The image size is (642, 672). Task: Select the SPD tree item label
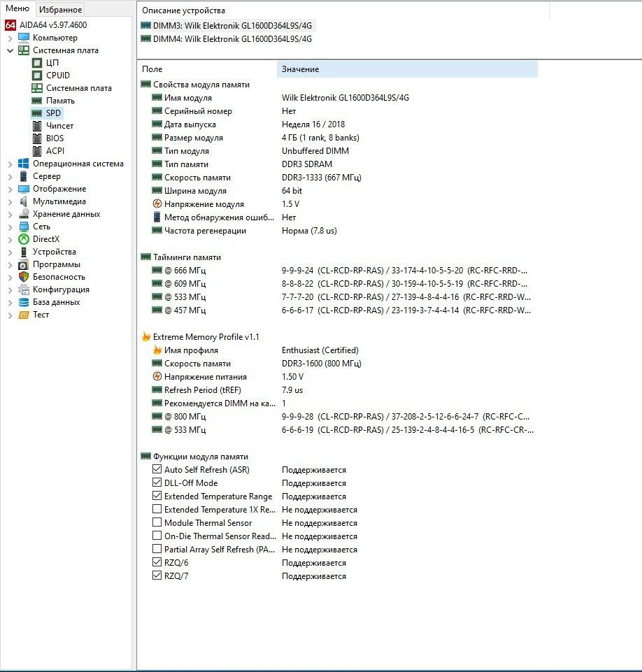54,113
